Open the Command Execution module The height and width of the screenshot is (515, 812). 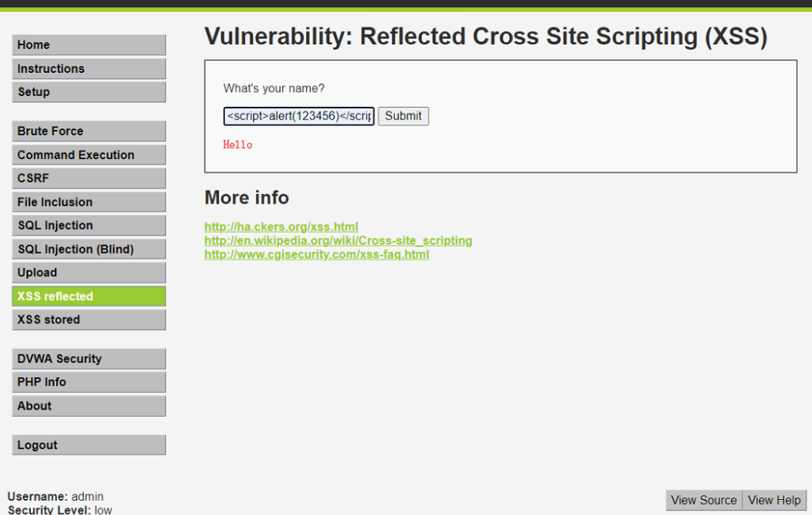(x=88, y=154)
